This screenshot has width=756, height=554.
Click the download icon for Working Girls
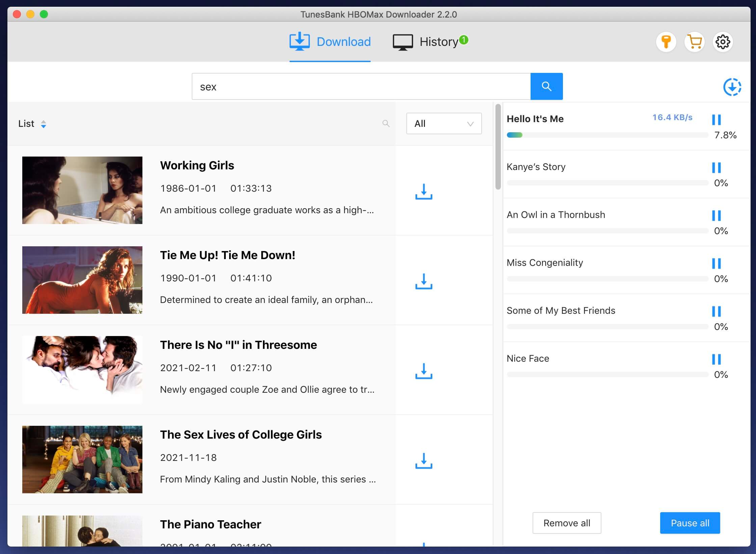(423, 191)
